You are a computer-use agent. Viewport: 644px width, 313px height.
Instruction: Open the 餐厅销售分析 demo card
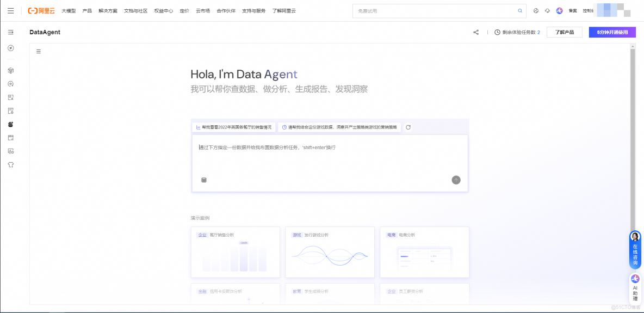click(x=236, y=252)
